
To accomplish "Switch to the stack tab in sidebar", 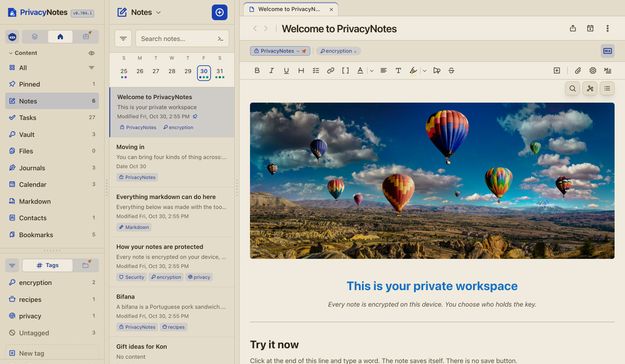I will [x=35, y=37].
